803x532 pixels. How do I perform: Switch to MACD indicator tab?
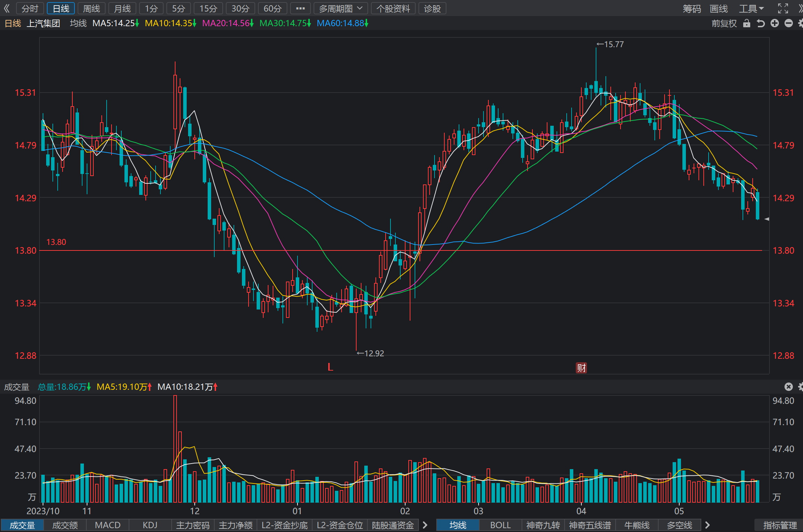click(x=108, y=525)
